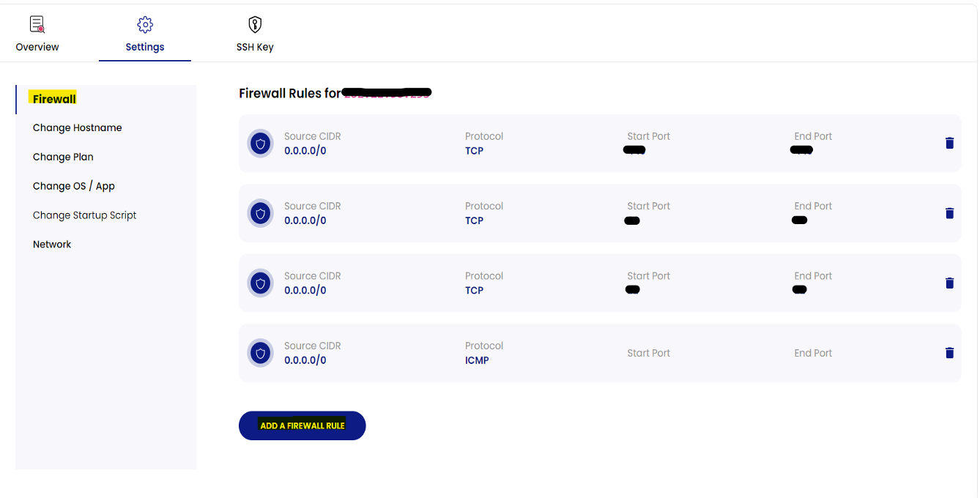Screen dimensions: 980x498
Task: Select Change OS / App option
Action: (x=73, y=186)
